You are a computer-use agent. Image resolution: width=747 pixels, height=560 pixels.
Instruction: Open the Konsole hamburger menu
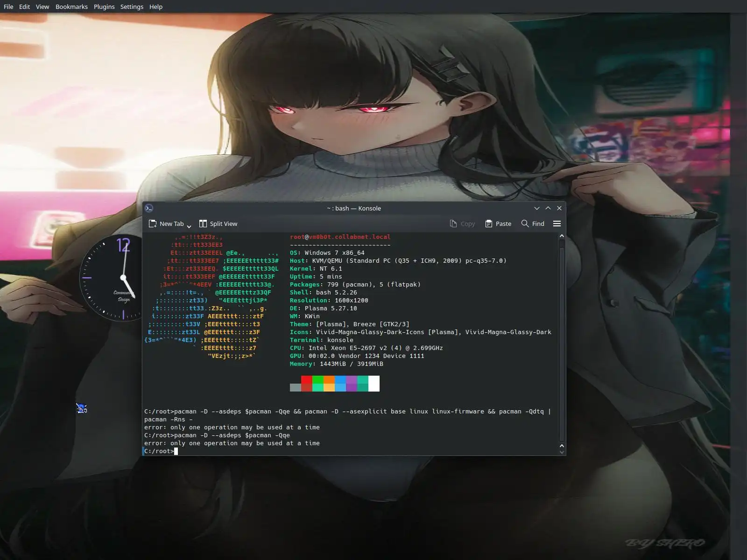click(557, 224)
